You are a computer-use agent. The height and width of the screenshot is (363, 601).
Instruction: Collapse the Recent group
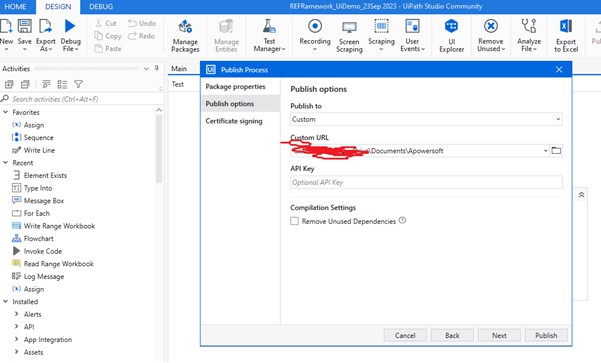[x=6, y=163]
